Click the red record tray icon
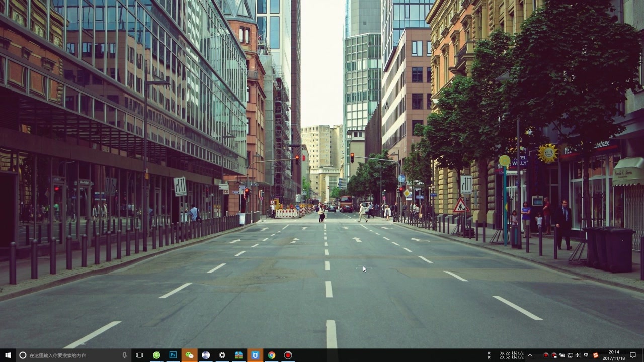Viewport: 644px width, 362px height. [x=546, y=355]
